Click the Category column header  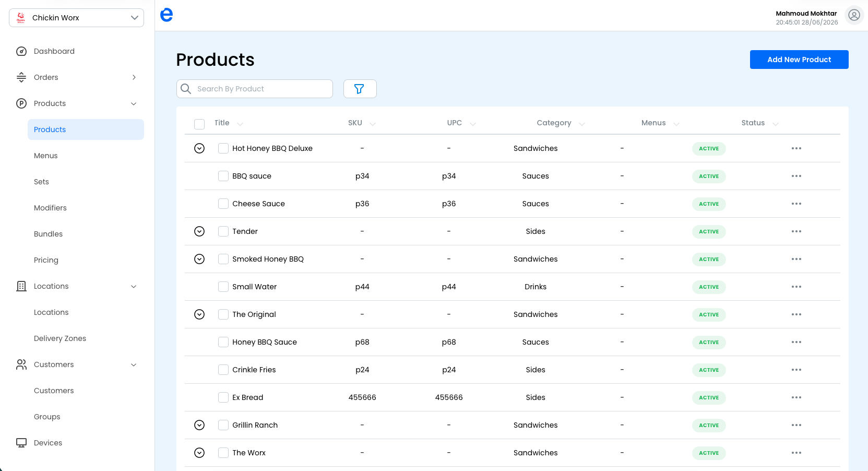coord(554,123)
